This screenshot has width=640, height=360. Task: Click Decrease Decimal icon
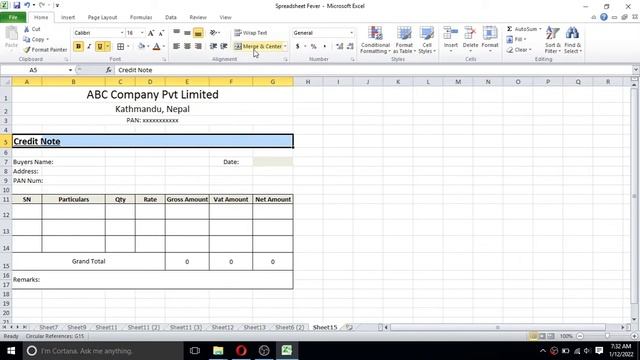(x=350, y=47)
